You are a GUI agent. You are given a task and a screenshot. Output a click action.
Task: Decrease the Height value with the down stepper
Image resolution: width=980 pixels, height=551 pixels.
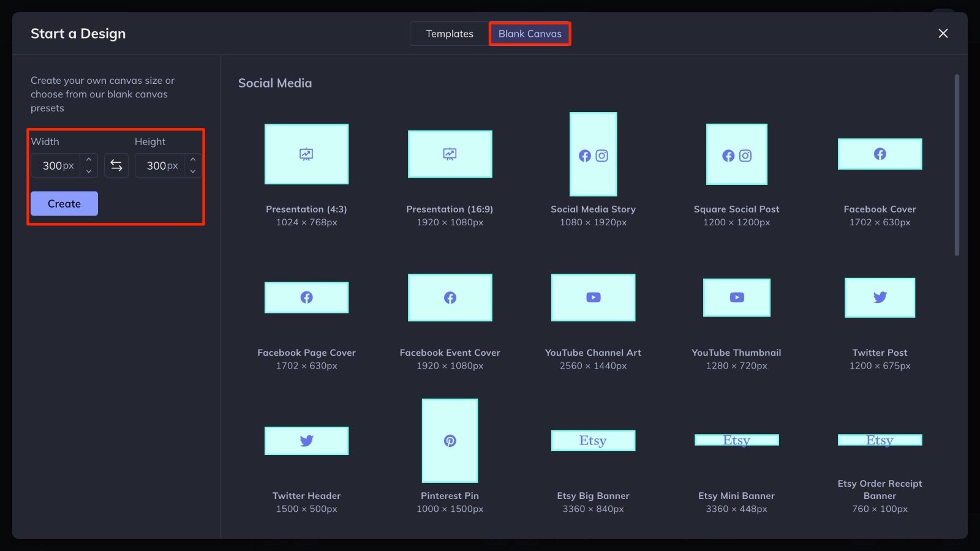pyautogui.click(x=192, y=170)
